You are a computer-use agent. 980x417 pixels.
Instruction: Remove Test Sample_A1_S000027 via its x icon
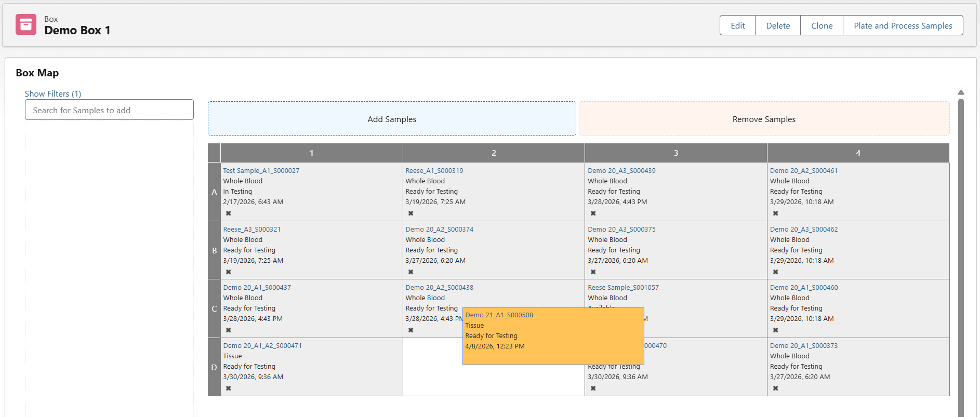[228, 213]
